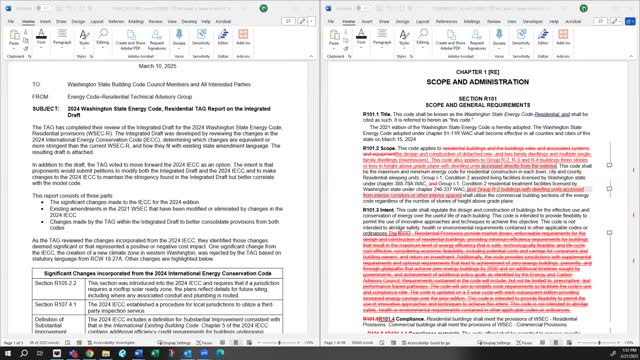Switch to Web Layout view in memo window status bar
640x360 pixels.
249,343
